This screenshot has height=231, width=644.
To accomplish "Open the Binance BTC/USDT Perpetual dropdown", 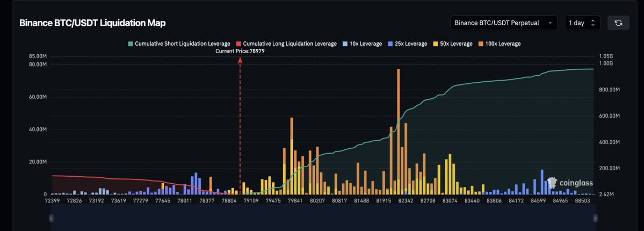I will pyautogui.click(x=503, y=23).
